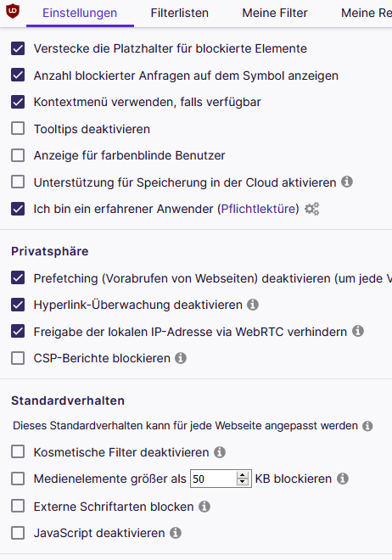The width and height of the screenshot is (392, 560).
Task: Decrease media size value with down arrow
Action: (243, 482)
